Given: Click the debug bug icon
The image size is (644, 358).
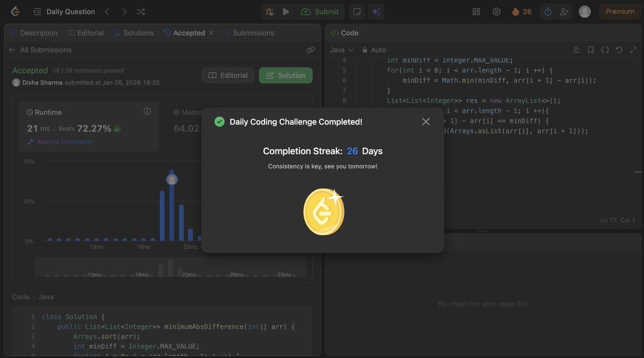Looking at the screenshot, I should pyautogui.click(x=269, y=11).
